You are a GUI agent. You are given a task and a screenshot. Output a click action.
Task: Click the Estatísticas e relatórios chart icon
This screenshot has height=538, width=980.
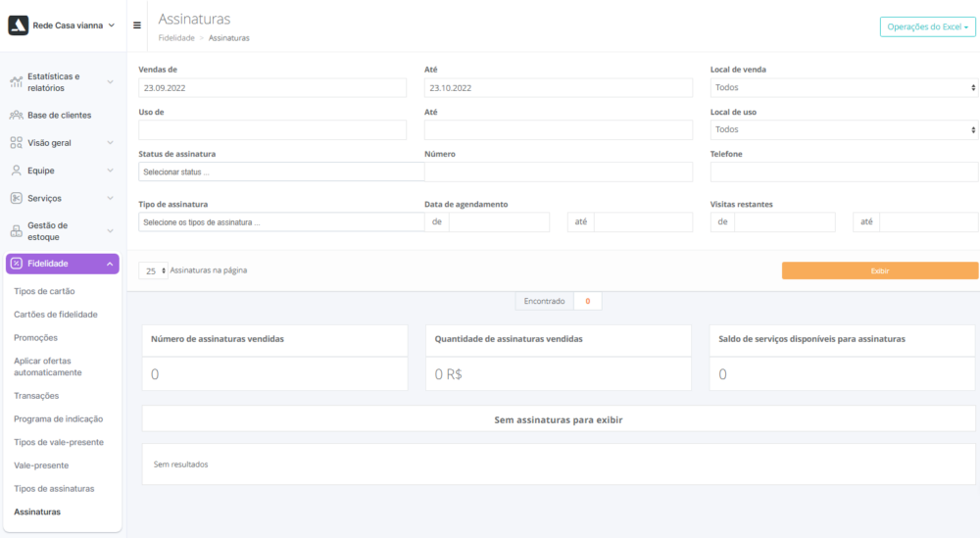point(17,82)
